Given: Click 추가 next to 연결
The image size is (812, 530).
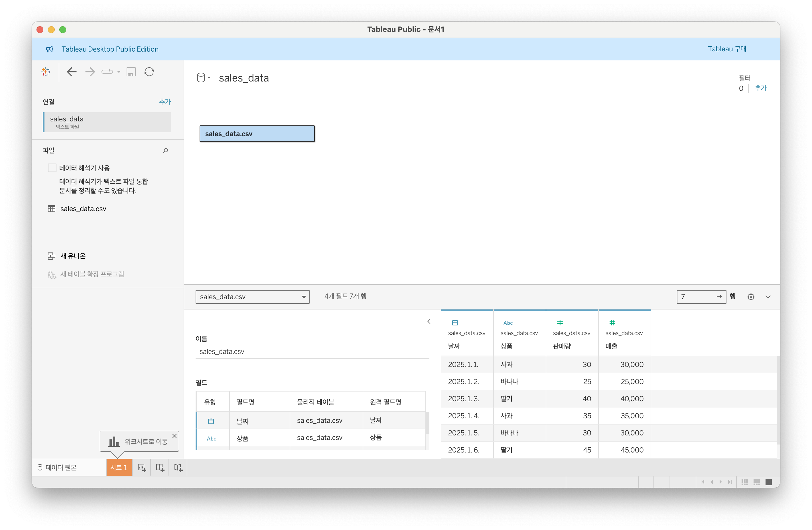Looking at the screenshot, I should (165, 102).
